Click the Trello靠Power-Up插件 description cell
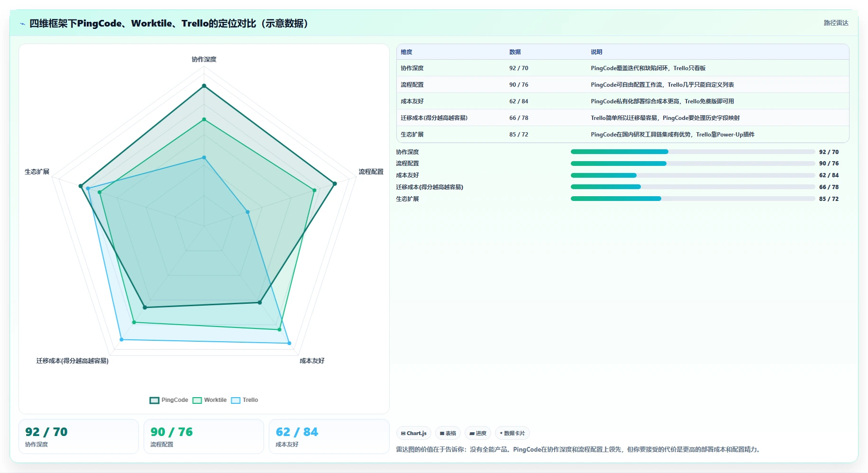Image resolution: width=868 pixels, height=473 pixels. pyautogui.click(x=718, y=135)
